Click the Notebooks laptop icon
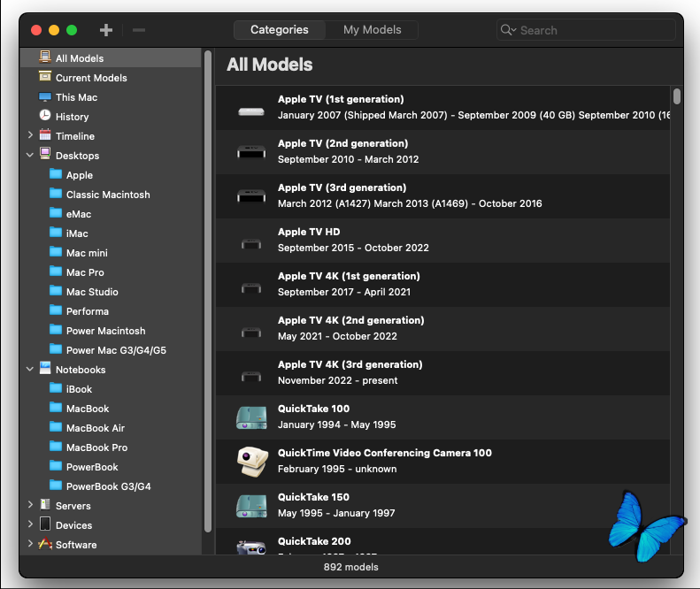Image resolution: width=700 pixels, height=589 pixels. point(45,368)
